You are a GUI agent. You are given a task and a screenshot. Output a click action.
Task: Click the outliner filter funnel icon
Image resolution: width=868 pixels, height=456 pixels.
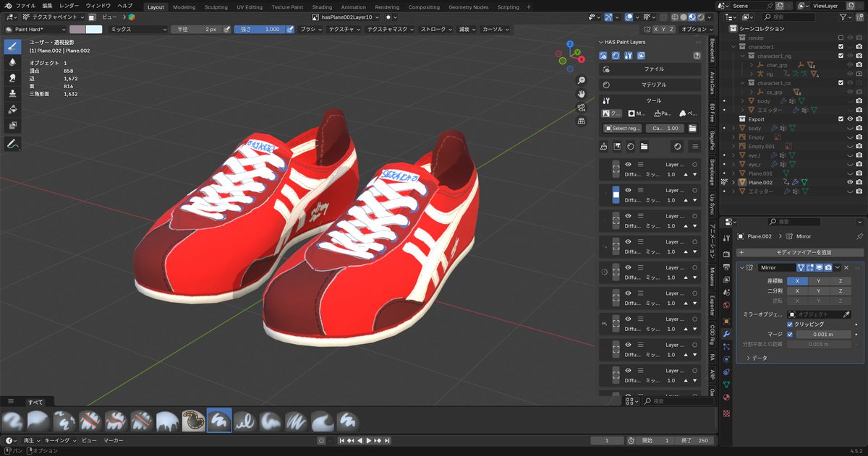pyautogui.click(x=844, y=17)
